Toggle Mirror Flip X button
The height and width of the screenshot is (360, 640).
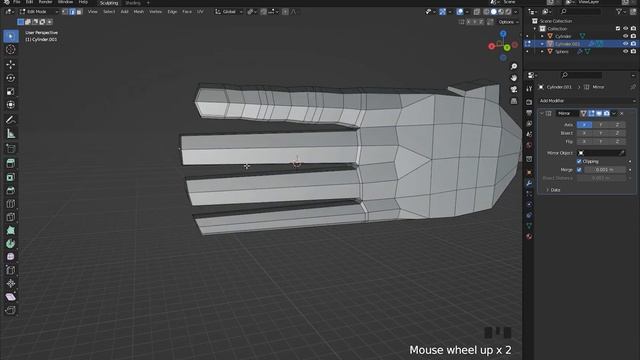click(x=584, y=142)
